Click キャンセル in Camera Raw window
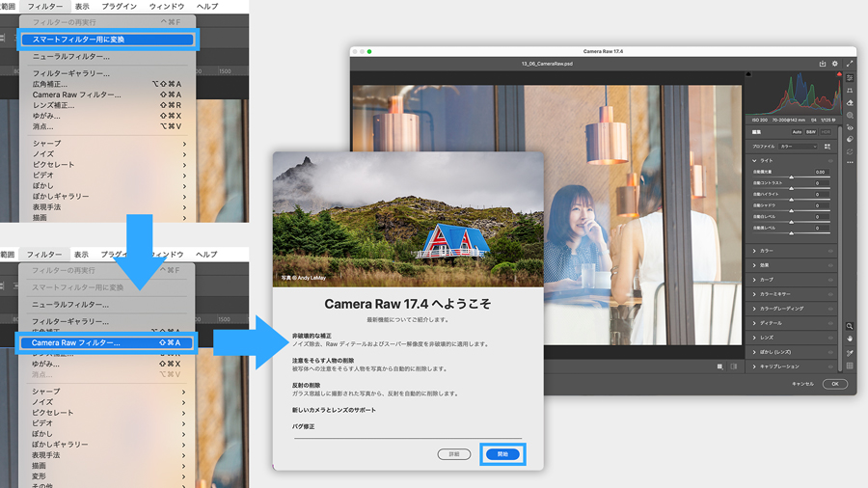Image resolution: width=868 pixels, height=488 pixels. [x=802, y=384]
